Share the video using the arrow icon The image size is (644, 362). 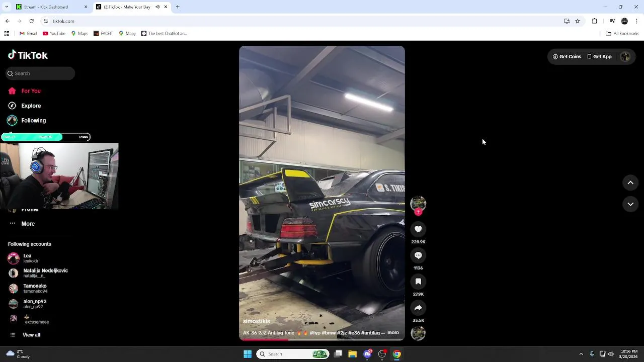[x=418, y=308]
